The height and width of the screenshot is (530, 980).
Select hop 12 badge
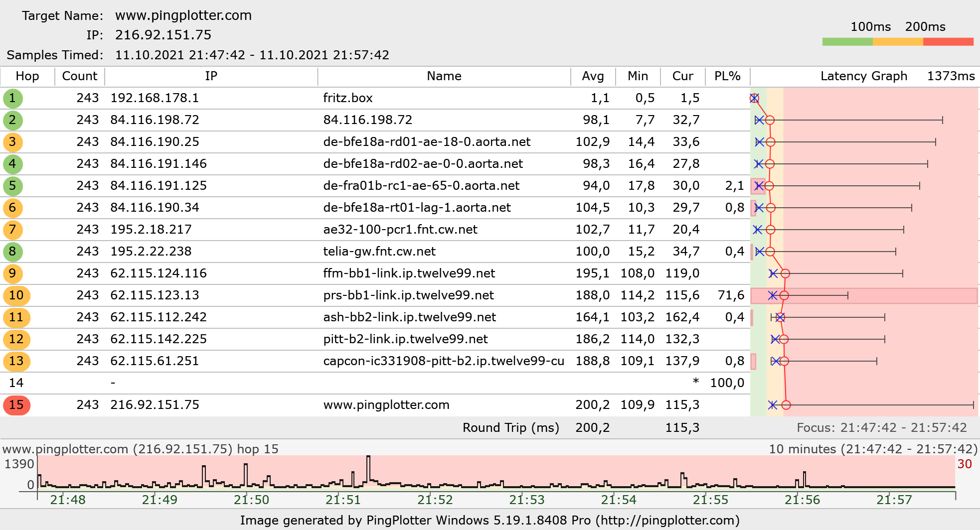[16, 339]
